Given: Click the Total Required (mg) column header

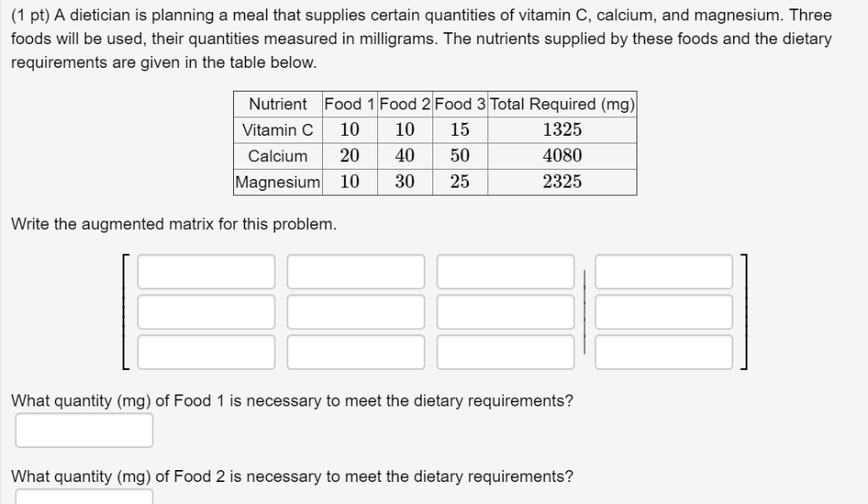Looking at the screenshot, I should 561,104.
